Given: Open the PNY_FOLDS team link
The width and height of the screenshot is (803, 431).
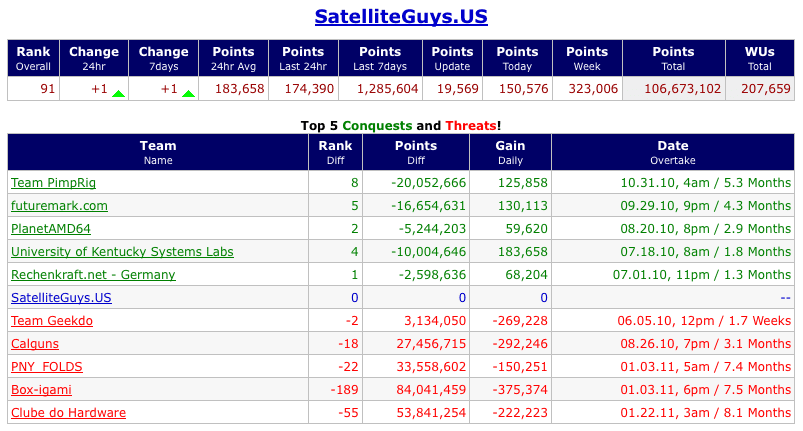Looking at the screenshot, I should 47,367.
